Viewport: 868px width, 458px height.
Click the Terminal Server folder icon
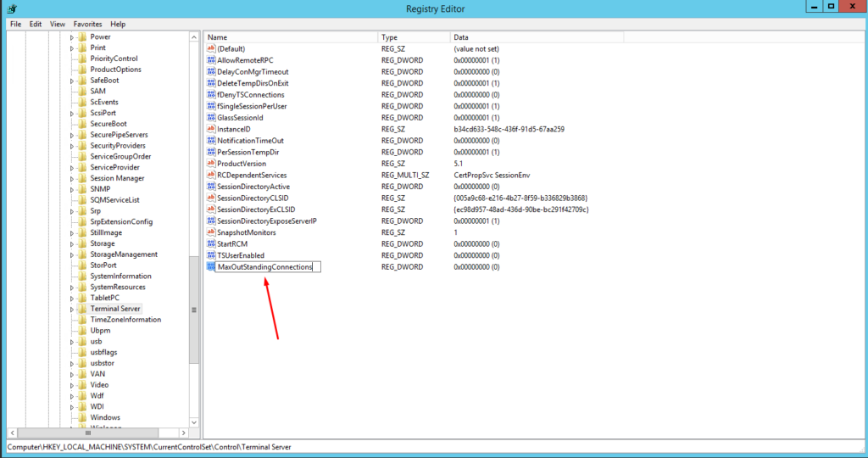pos(82,309)
